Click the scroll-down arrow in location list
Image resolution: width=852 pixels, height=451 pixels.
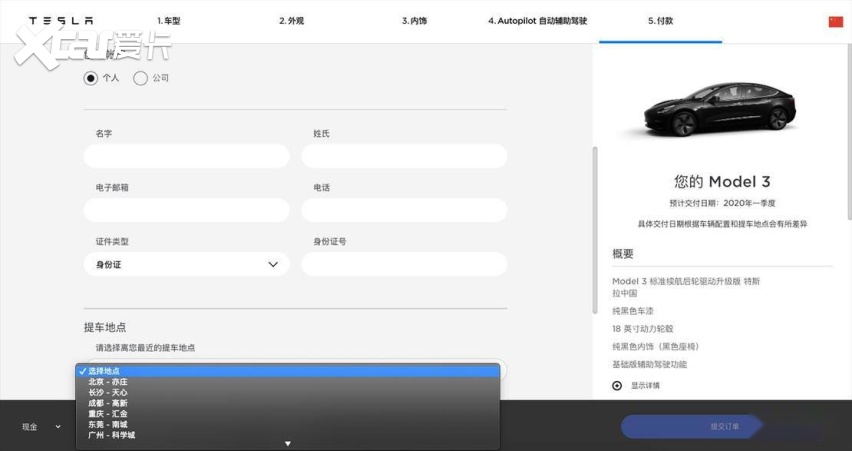(288, 443)
